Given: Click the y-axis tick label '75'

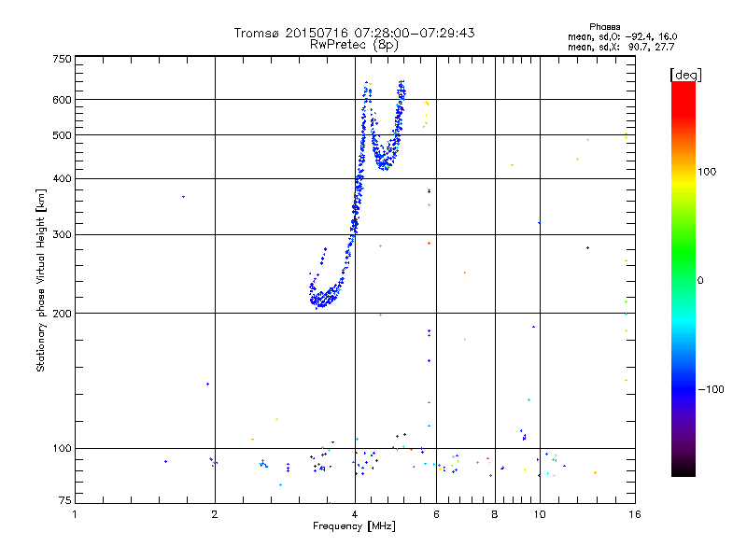Looking at the screenshot, I should [65, 500].
